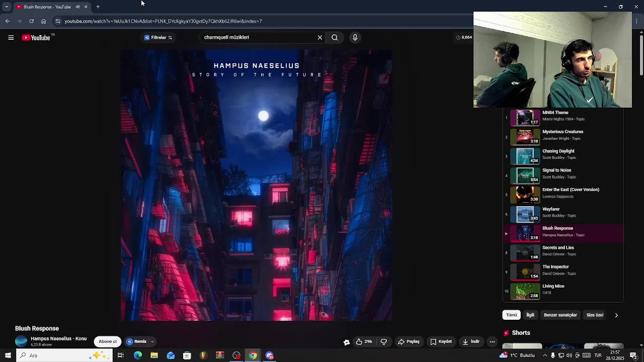Viewport: 644px width, 362px height.
Task: Expand the Remix dropdown arrow
Action: click(152, 342)
